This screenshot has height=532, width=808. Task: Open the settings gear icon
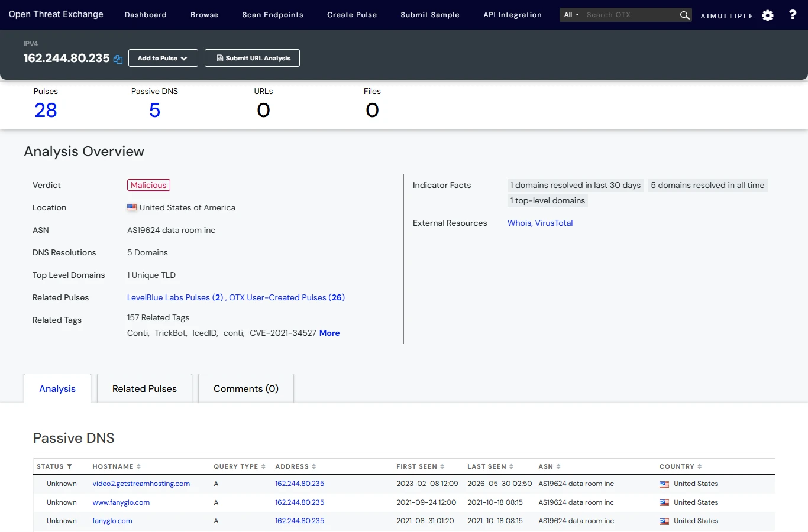768,15
